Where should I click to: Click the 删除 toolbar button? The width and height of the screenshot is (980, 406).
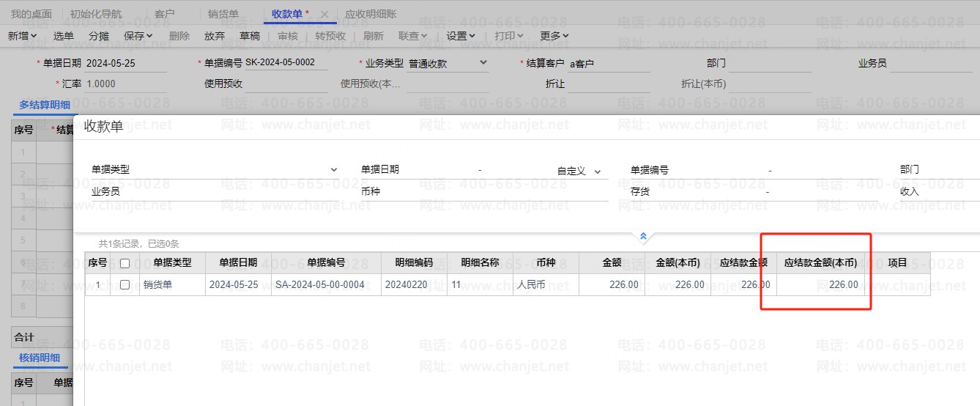pos(179,35)
